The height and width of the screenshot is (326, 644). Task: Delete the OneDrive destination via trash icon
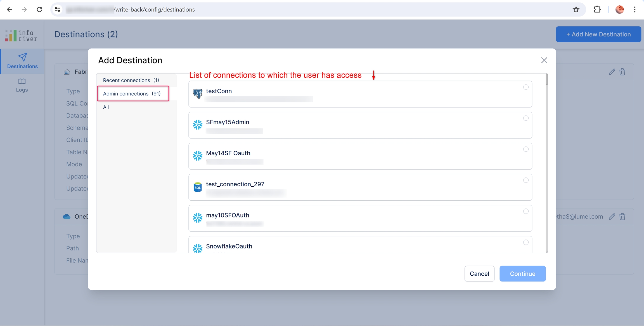(x=622, y=217)
